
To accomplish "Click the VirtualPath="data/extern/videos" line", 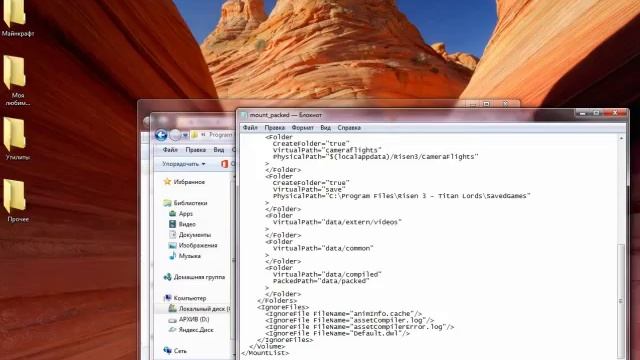I will [x=337, y=222].
